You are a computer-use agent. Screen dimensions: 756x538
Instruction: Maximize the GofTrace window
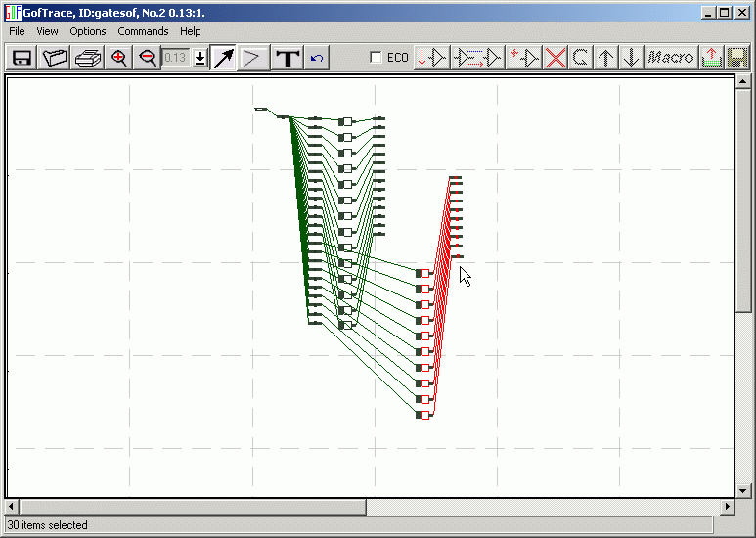[724, 13]
